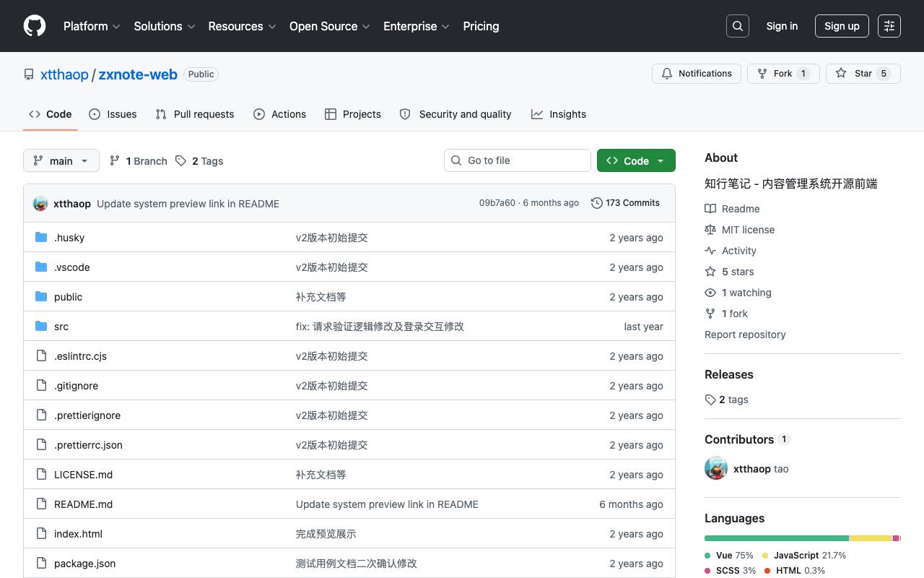Screen dimensions: 924x578
Task: Expand the Enterprise menu
Action: 417,26
